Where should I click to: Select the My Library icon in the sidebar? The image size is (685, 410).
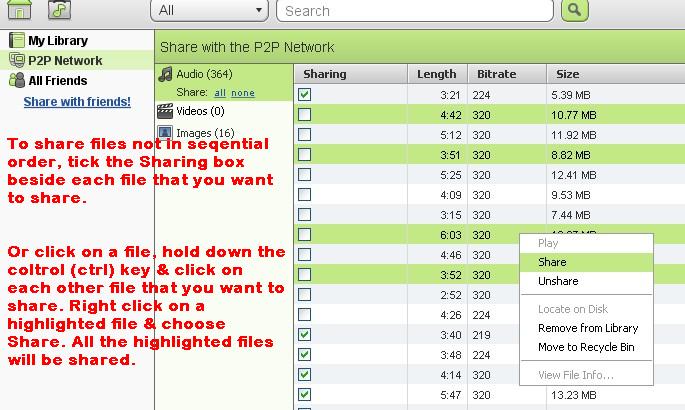tap(16, 41)
